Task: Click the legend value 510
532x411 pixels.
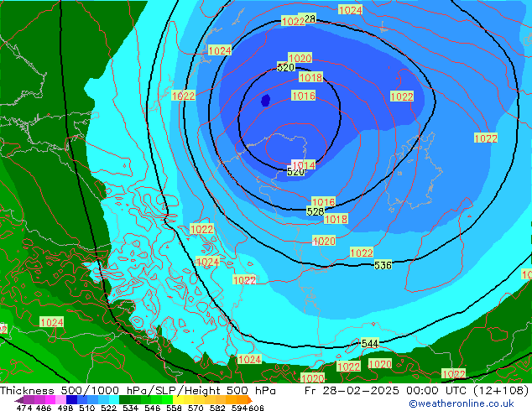Action: click(87, 408)
